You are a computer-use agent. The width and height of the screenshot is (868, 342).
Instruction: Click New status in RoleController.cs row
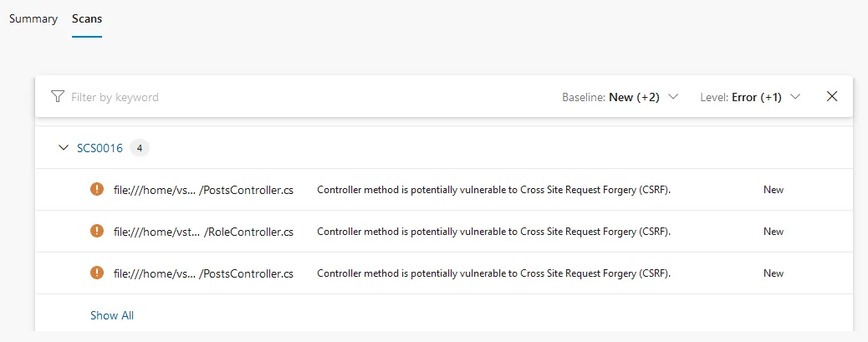click(x=774, y=232)
